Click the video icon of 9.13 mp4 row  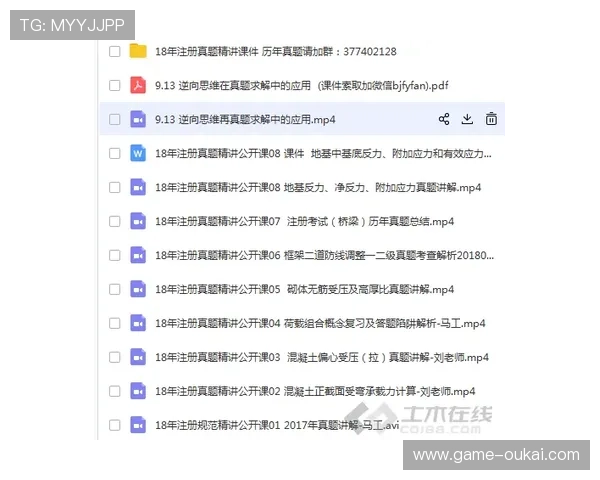138,119
